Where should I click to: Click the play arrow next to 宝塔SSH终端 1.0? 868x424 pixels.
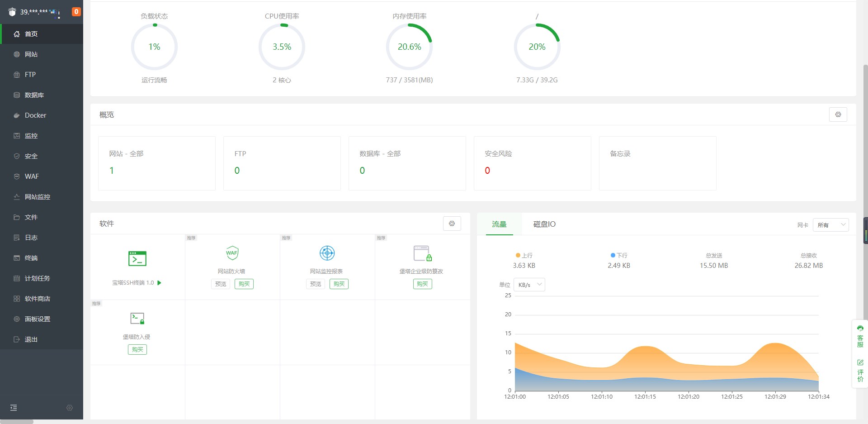159,283
